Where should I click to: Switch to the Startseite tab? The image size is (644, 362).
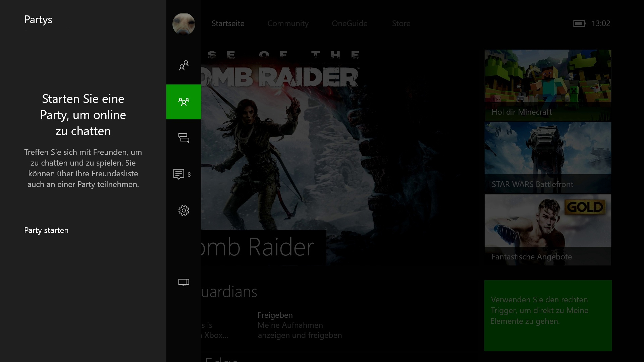pos(228,23)
